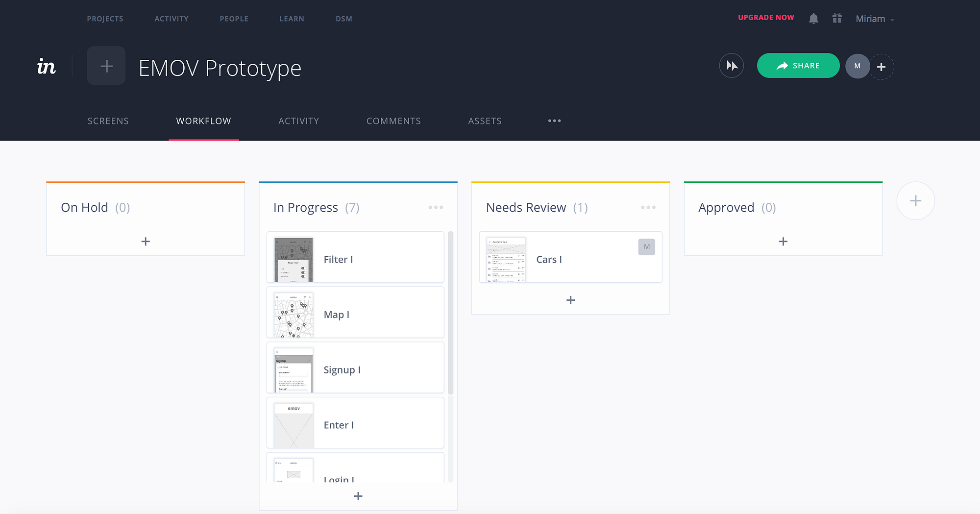Click the gift icon in the top bar
This screenshot has width=980, height=514.
(837, 18)
